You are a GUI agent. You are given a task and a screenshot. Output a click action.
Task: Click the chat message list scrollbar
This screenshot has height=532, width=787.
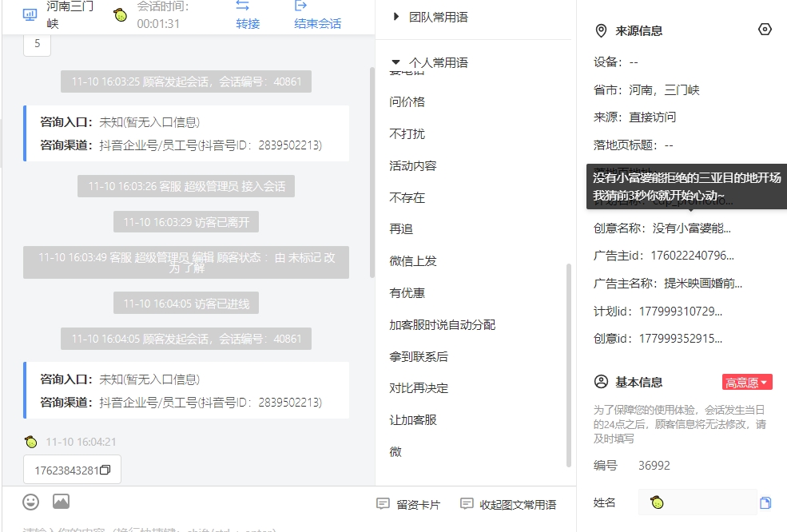pos(372,173)
